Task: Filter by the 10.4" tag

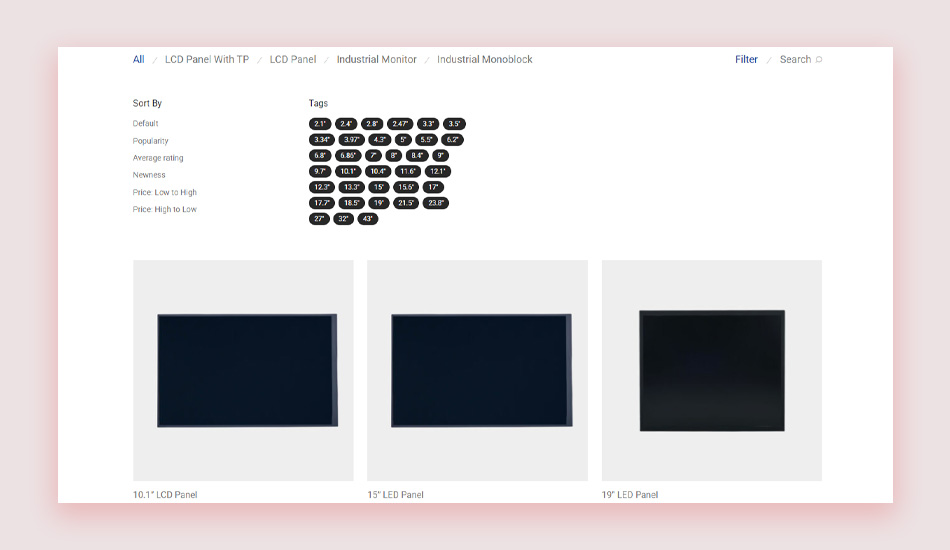Action: pos(378,171)
